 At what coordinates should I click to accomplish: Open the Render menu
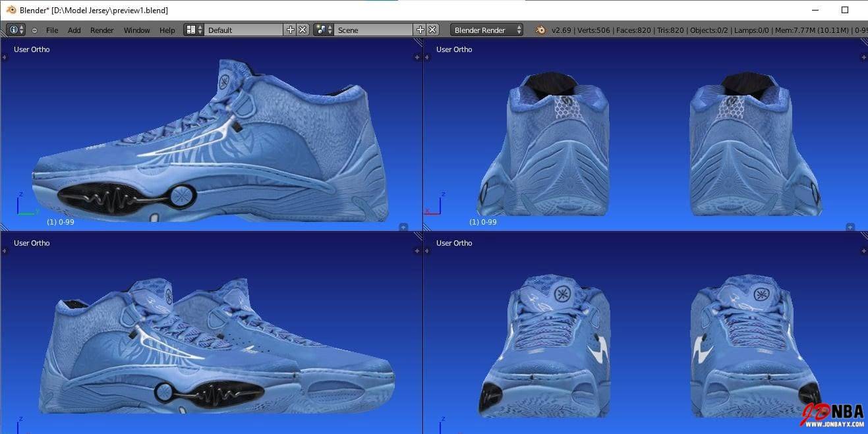(x=102, y=30)
